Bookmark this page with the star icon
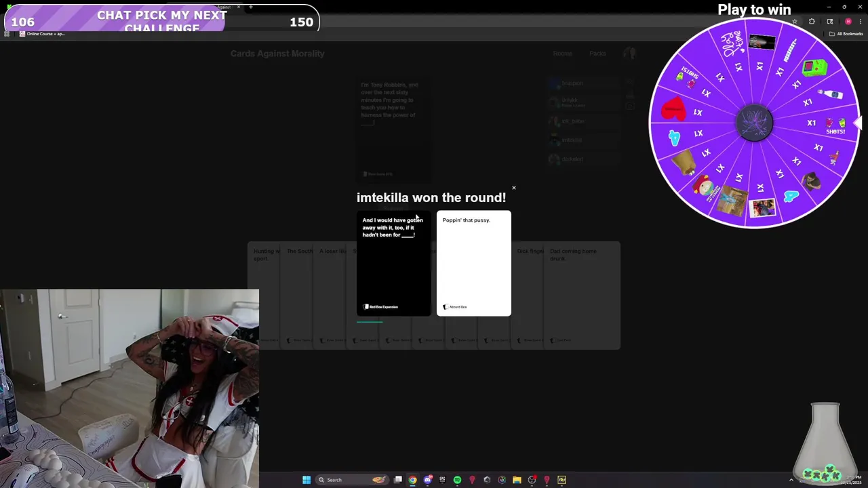The height and width of the screenshot is (488, 868). (x=795, y=21)
